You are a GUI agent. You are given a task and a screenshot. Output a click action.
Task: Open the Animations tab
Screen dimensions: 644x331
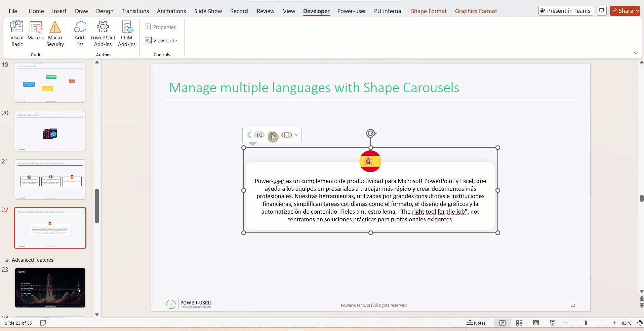click(x=171, y=11)
